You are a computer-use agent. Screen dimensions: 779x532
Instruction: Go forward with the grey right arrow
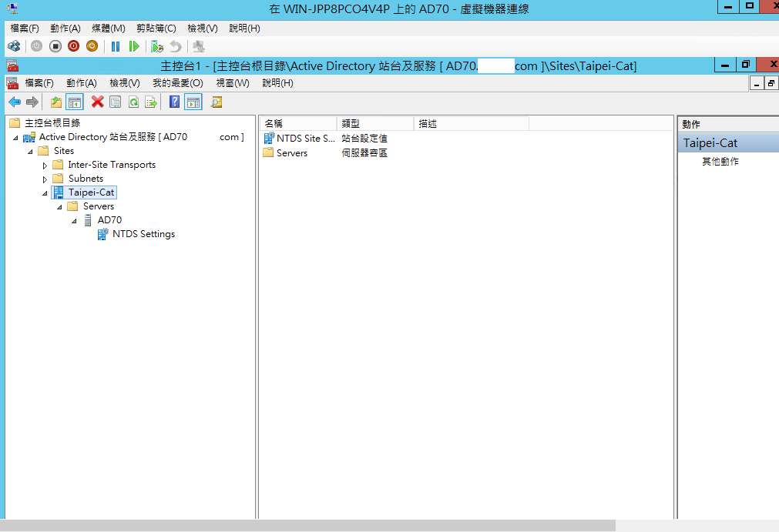click(32, 102)
